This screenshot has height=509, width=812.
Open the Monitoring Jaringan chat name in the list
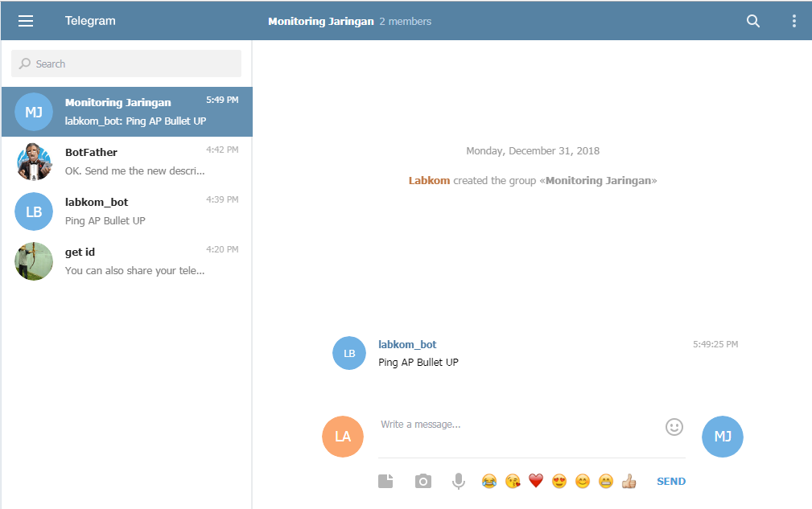click(118, 102)
